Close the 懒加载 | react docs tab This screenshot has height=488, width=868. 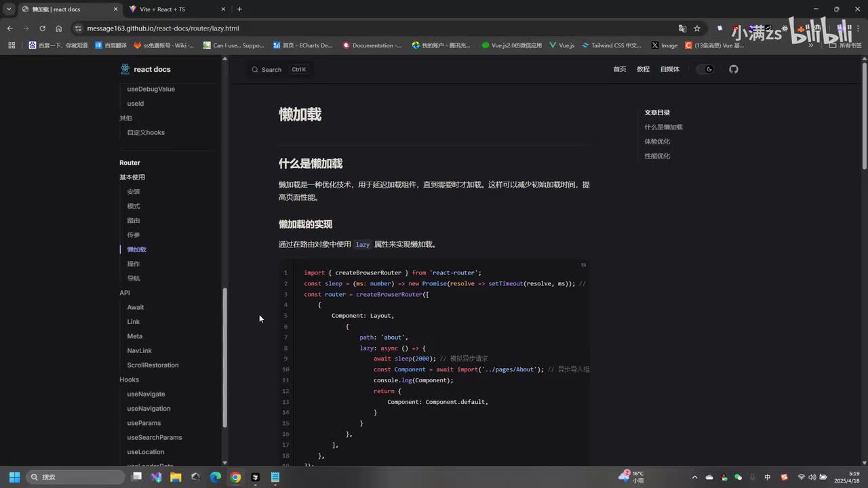pos(115,9)
